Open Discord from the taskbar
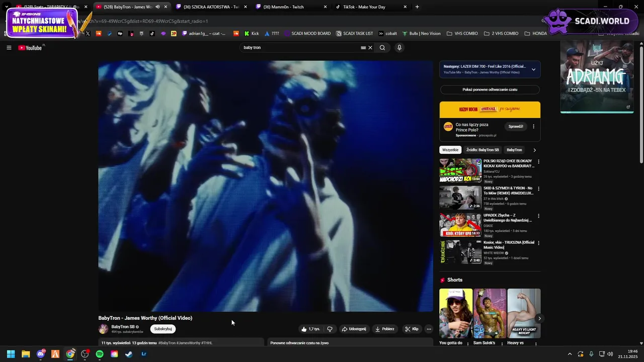Screen dimensions: 644x362 click(x=41, y=354)
